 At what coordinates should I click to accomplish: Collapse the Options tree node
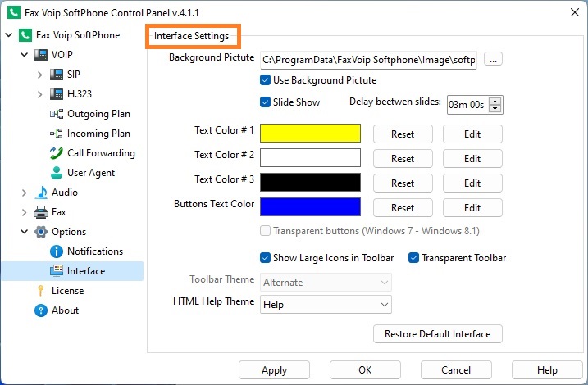(x=25, y=232)
